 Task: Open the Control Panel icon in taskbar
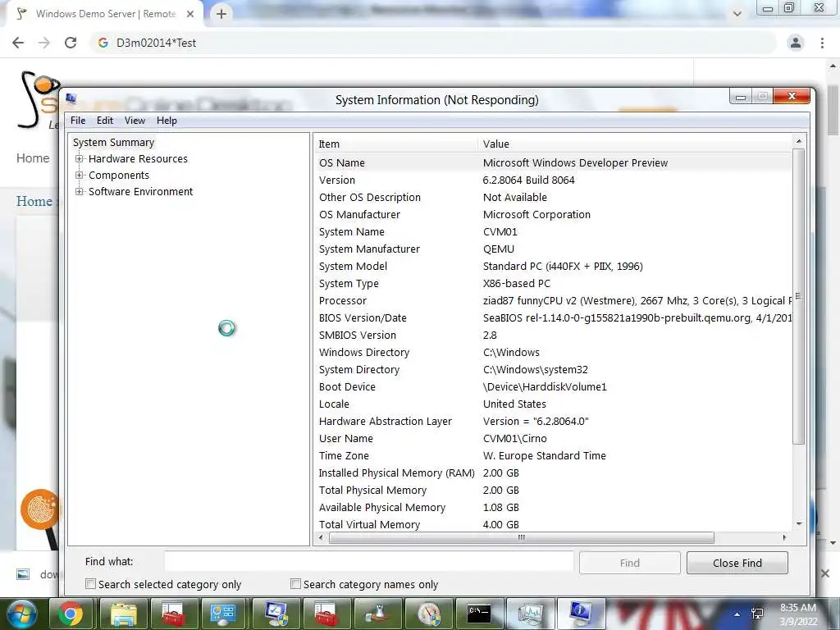[222, 614]
